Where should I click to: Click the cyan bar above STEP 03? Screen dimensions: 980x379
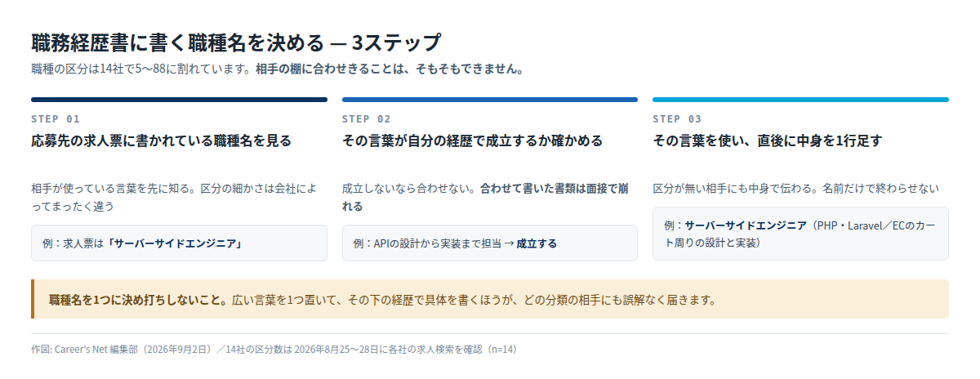[800, 100]
